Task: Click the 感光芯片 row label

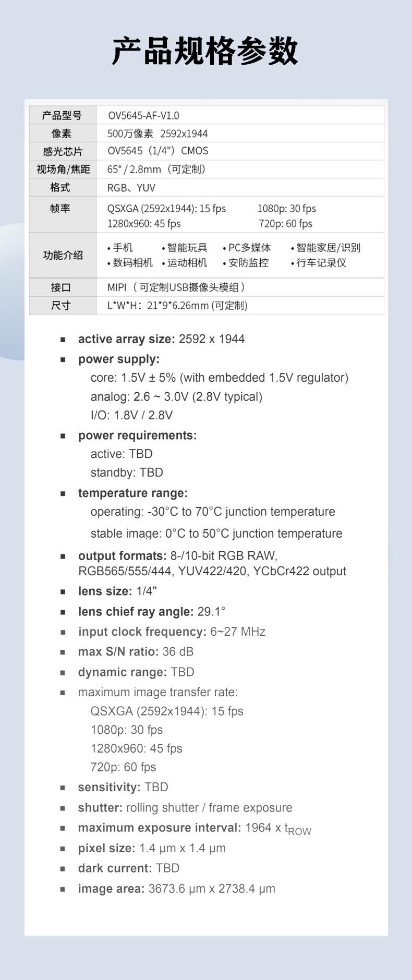Action: 62,151
